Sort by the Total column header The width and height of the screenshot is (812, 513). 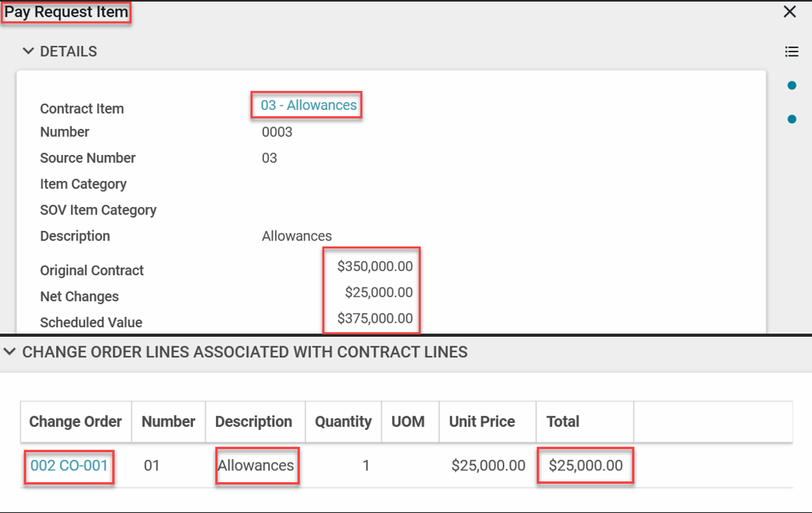[x=563, y=421]
